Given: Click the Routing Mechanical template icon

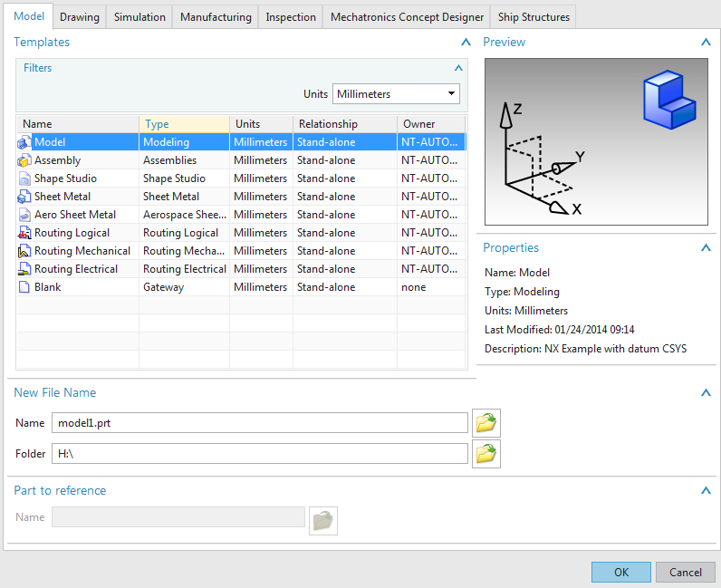Looking at the screenshot, I should tap(24, 251).
